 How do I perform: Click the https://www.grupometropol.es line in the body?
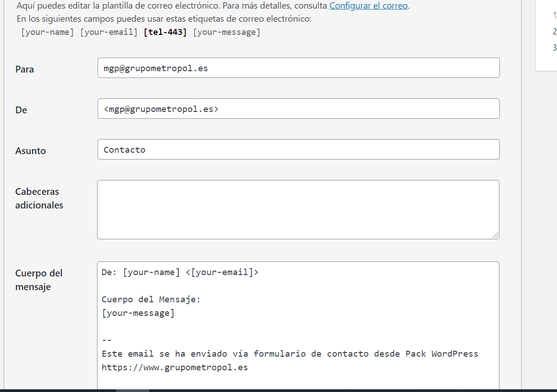pyautogui.click(x=175, y=368)
